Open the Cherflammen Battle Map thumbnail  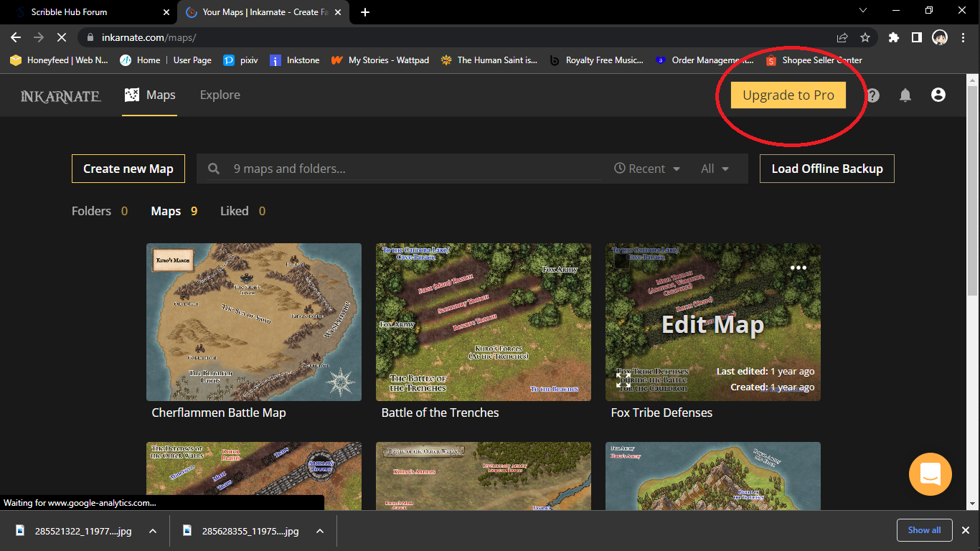pos(254,321)
